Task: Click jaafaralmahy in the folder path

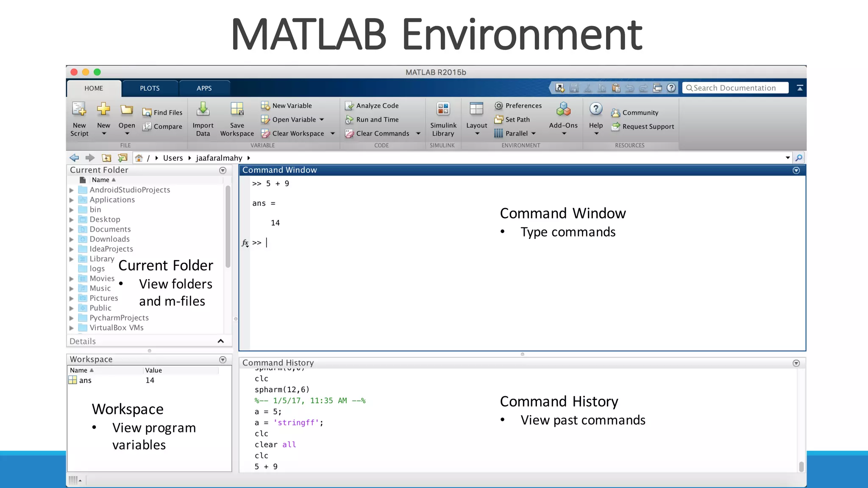Action: pos(219,158)
